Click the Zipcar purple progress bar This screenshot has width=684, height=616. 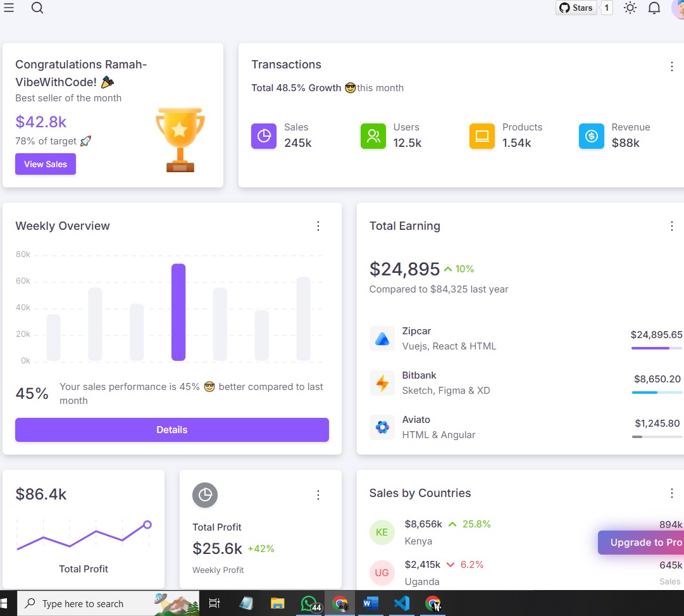657,348
